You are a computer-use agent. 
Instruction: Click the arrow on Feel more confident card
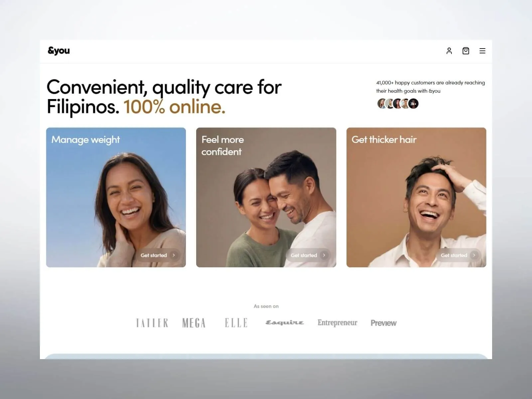(324, 255)
